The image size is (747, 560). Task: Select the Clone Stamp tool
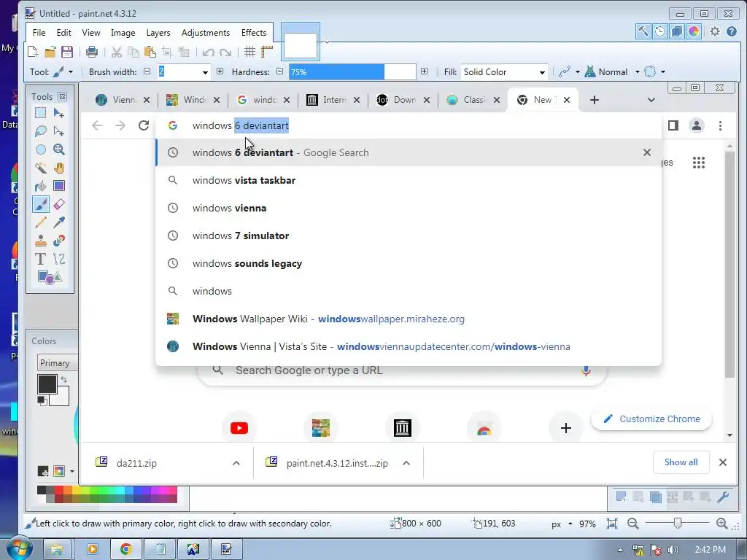coord(41,241)
